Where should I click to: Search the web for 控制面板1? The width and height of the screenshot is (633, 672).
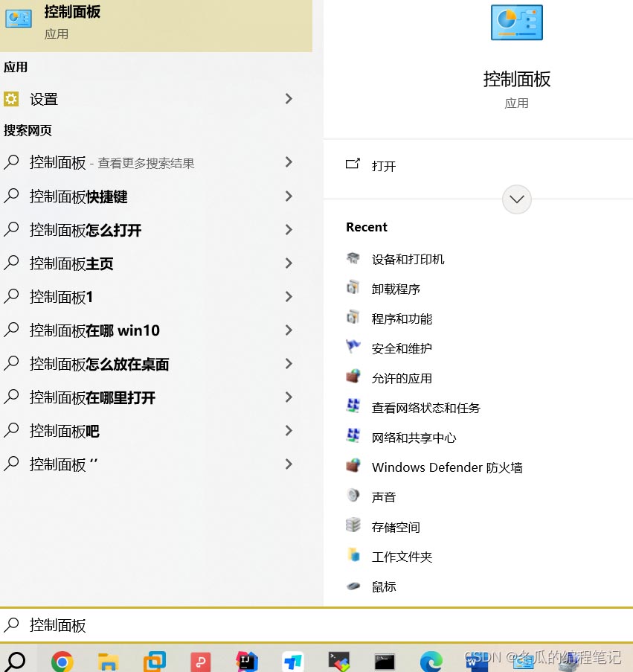(61, 297)
